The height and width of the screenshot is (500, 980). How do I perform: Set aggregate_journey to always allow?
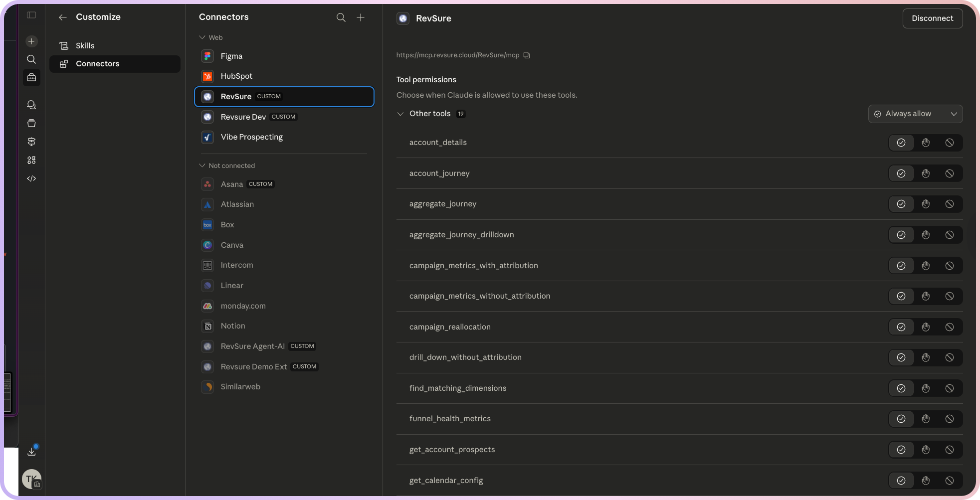coord(901,204)
